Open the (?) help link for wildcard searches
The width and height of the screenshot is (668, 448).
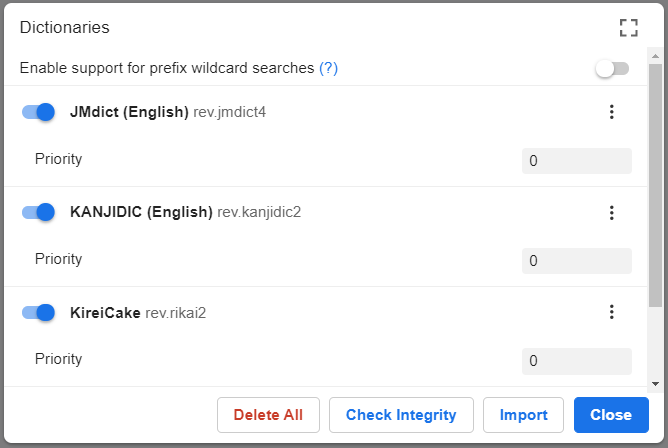(x=328, y=68)
